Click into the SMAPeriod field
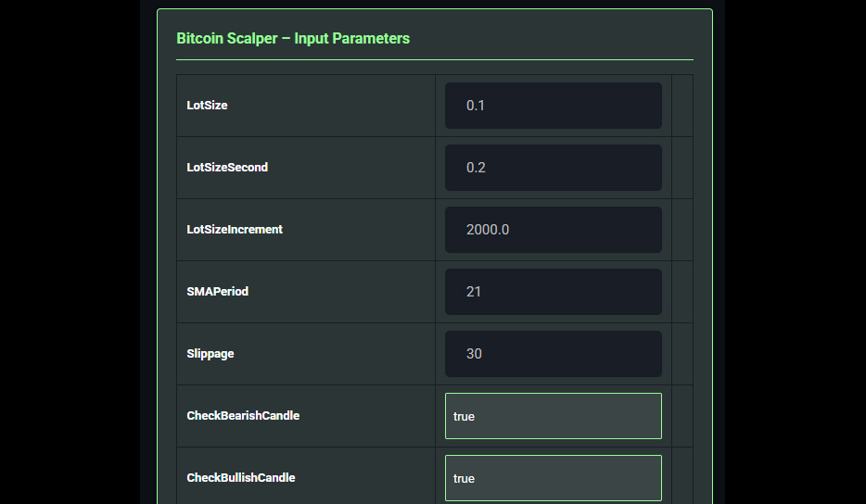This screenshot has height=504, width=866. pos(553,292)
